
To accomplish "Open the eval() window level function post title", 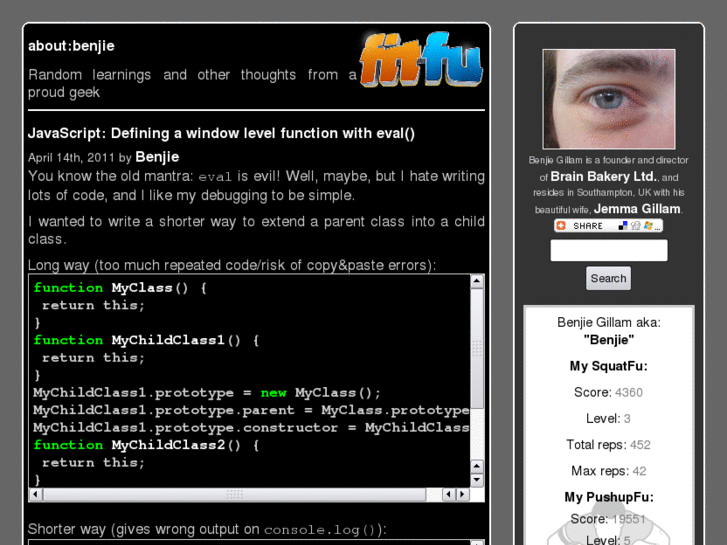I will coord(221,134).
